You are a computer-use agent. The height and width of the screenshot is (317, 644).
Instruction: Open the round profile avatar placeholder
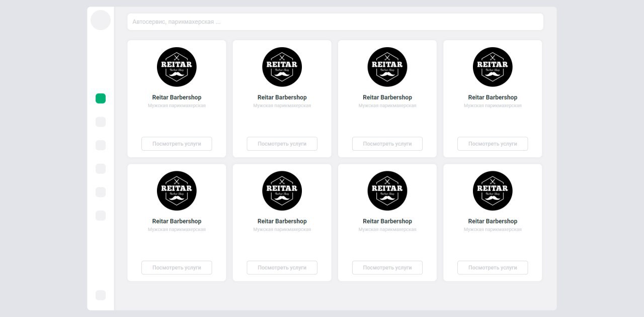click(x=101, y=20)
